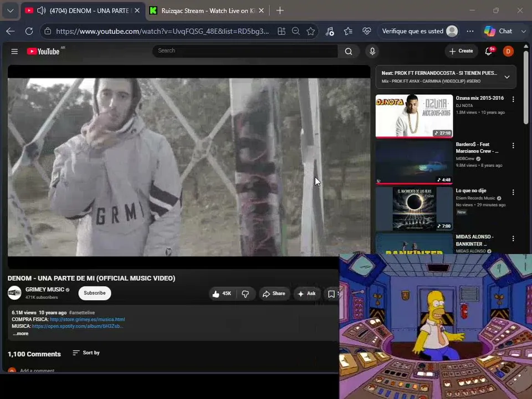
Task: Share the video
Action: (x=274, y=294)
